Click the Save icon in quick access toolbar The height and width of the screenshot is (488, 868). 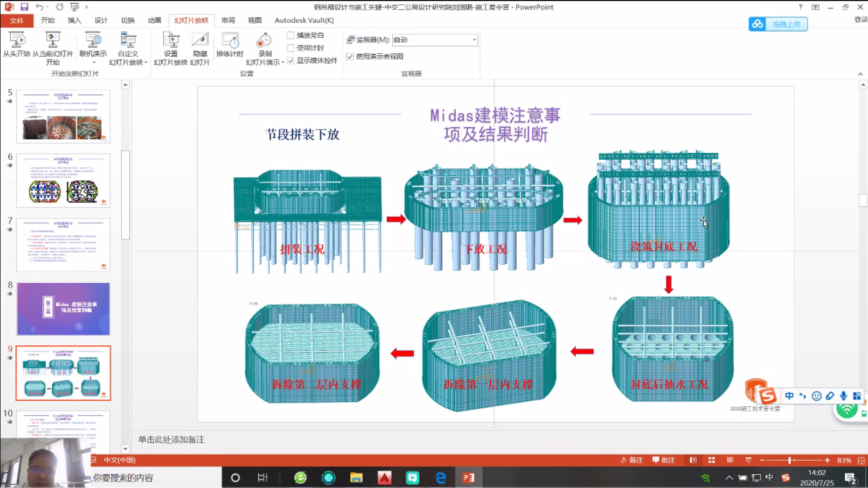(24, 7)
